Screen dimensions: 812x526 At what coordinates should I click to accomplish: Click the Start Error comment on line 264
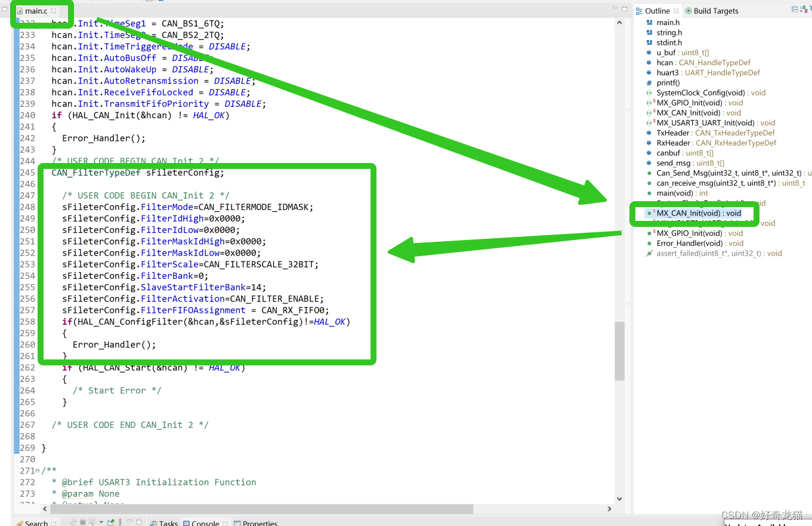[x=117, y=390]
